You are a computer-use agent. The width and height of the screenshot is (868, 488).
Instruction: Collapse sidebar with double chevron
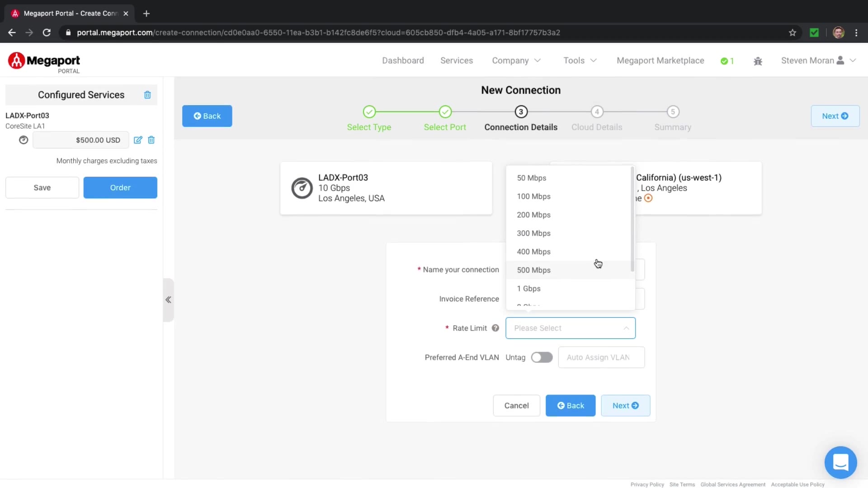coord(168,300)
